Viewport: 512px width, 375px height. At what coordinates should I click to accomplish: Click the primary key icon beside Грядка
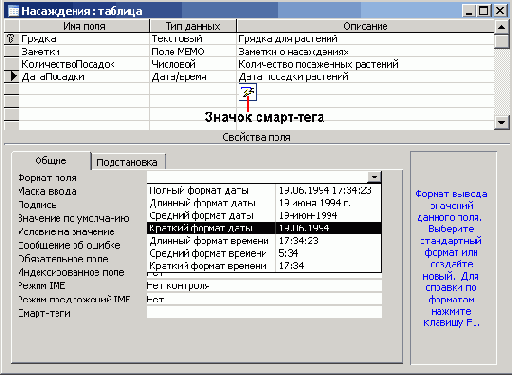point(11,39)
